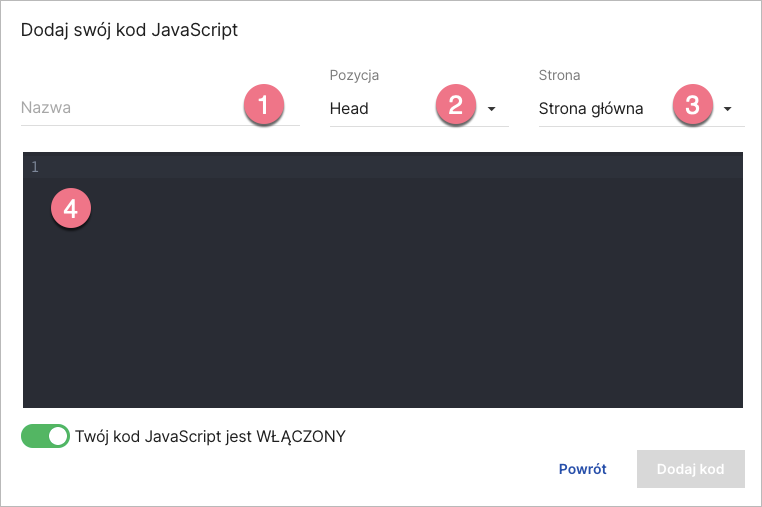The image size is (762, 507).
Task: Click the red number 3 badge
Action: [x=692, y=105]
